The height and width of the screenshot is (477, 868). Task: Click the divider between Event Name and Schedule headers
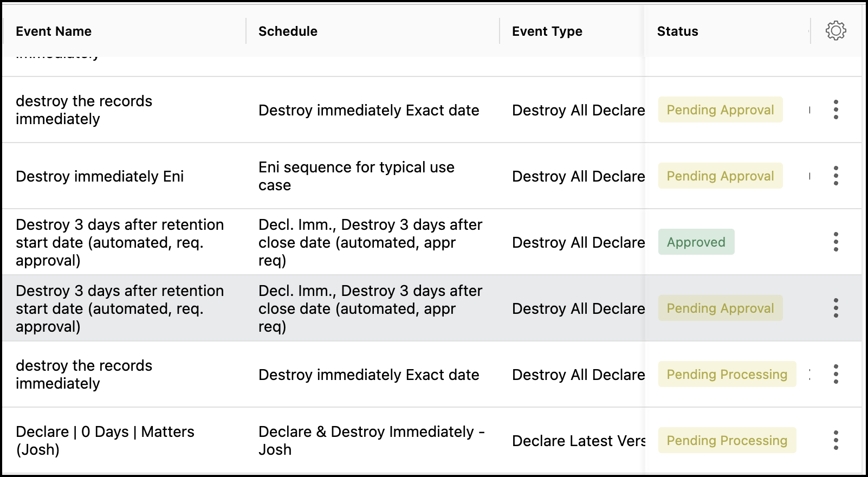coord(246,31)
